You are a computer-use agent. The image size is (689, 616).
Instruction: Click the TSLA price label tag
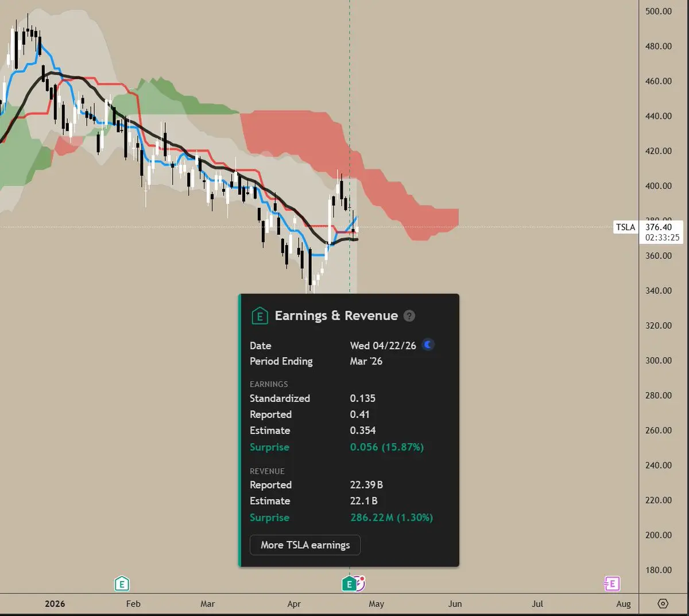click(x=625, y=227)
